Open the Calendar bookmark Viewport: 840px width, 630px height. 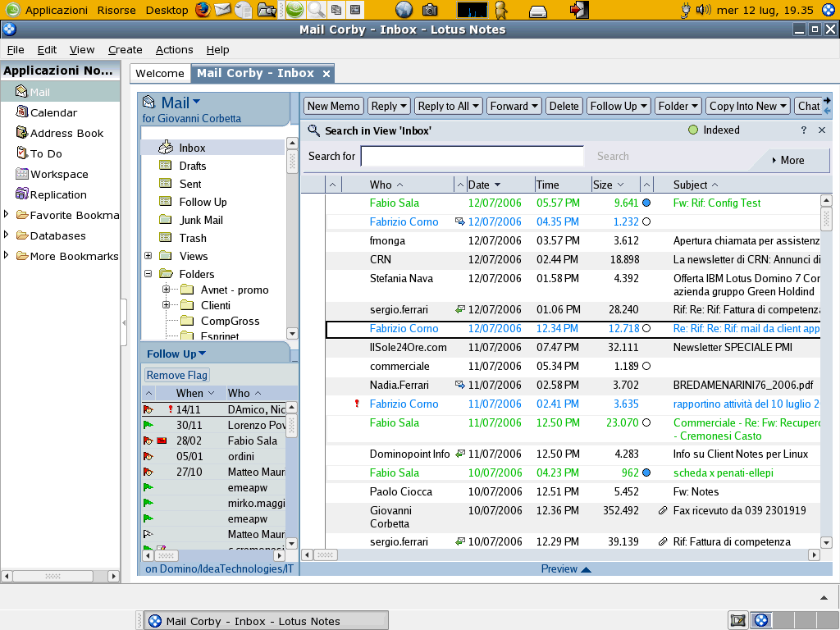(x=47, y=112)
